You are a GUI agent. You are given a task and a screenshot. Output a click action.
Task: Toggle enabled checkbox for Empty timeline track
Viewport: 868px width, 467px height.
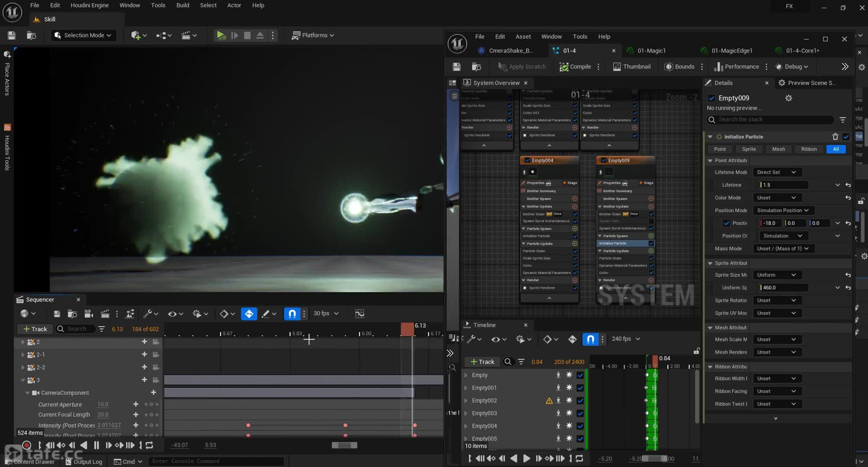[580, 375]
